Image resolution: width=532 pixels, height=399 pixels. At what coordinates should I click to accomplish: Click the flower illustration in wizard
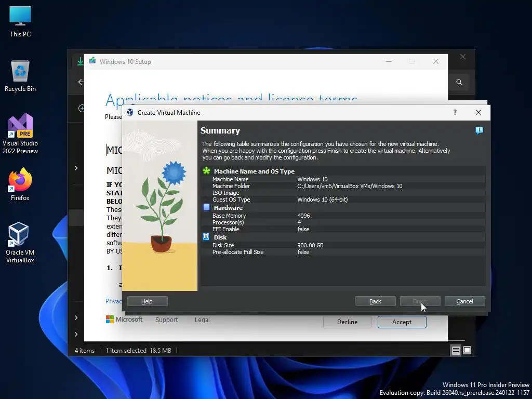[x=159, y=206]
